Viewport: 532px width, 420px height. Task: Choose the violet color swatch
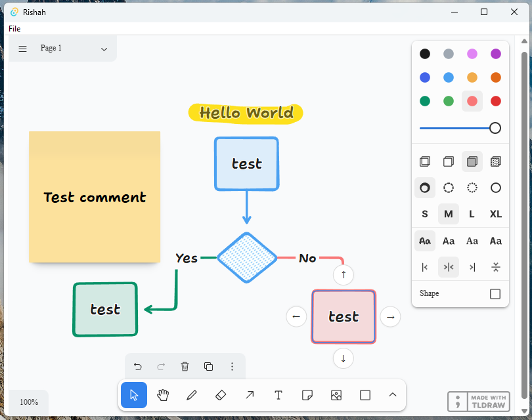click(496, 54)
